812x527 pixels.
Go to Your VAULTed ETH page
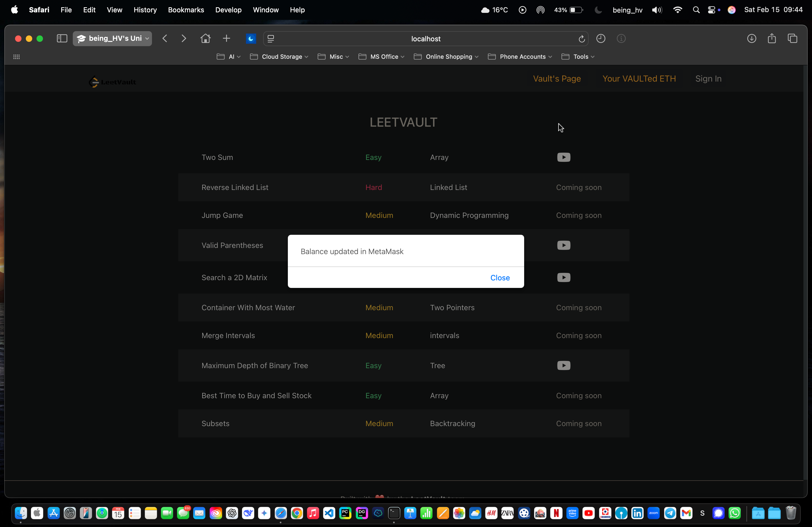click(x=639, y=79)
